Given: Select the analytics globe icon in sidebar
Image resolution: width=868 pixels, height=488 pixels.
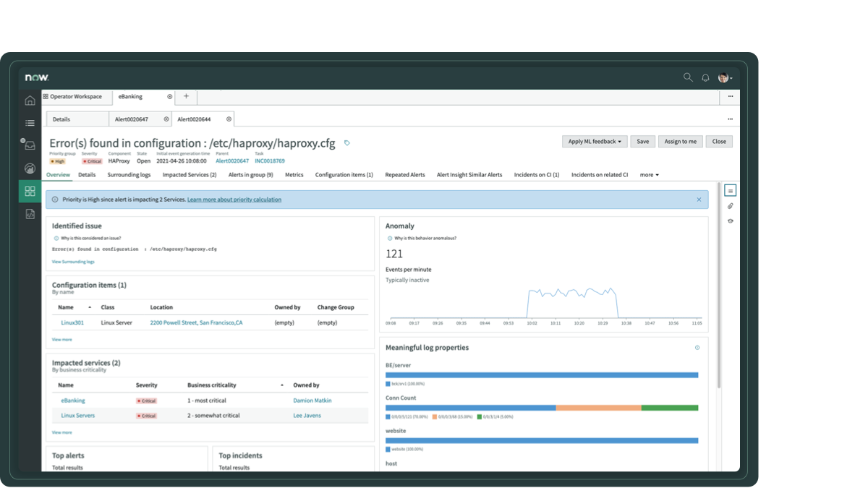Looking at the screenshot, I should coord(30,168).
